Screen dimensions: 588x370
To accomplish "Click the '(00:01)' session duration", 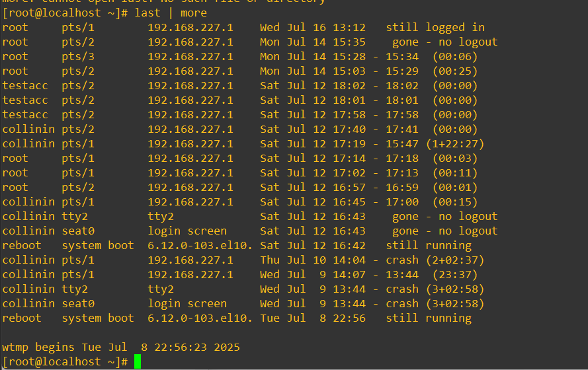I will point(455,187).
